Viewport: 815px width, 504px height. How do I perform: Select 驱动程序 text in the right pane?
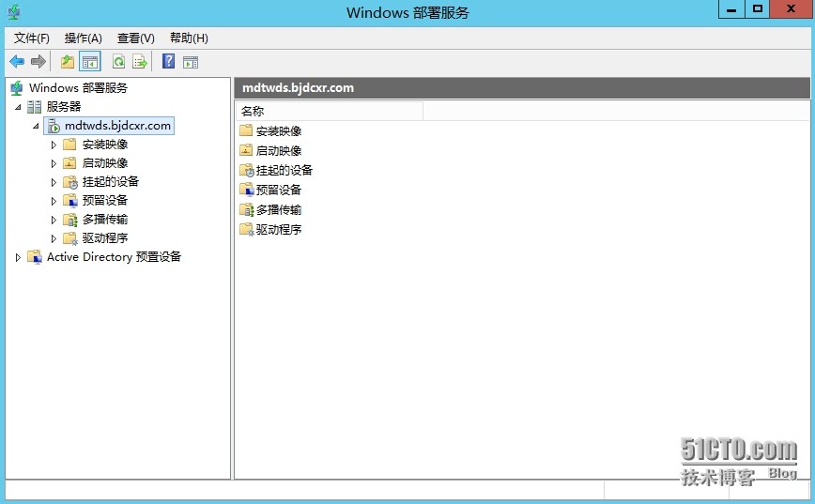279,230
